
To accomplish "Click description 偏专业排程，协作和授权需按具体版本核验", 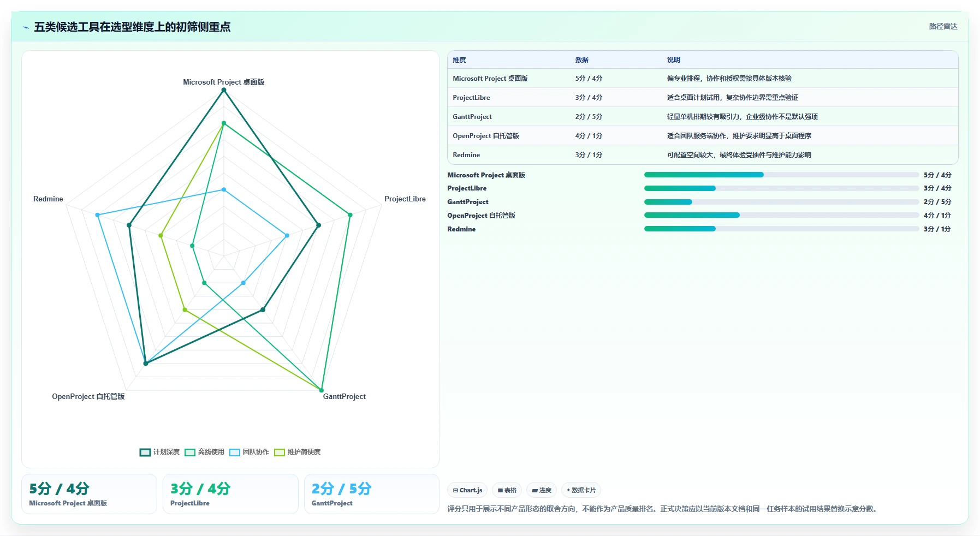I will pyautogui.click(x=729, y=79).
